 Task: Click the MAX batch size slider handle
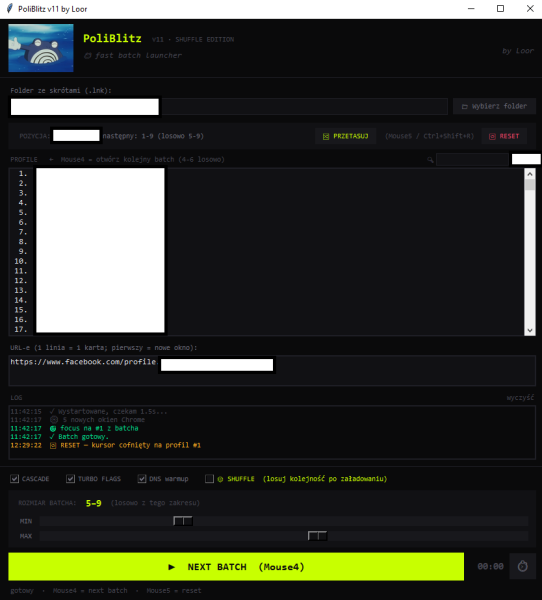[x=317, y=536]
